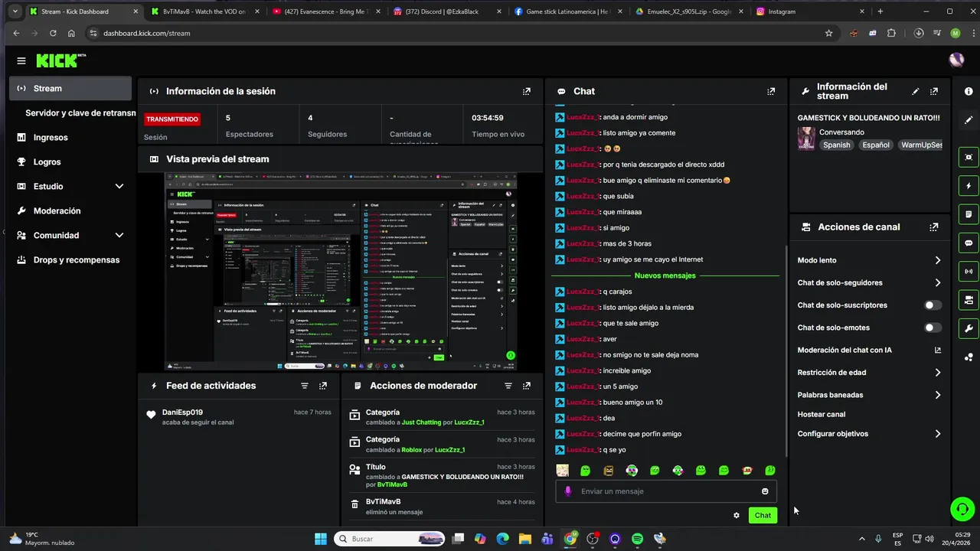Open the BvTiMavB link in Título action
The width and height of the screenshot is (980, 551).
click(392, 484)
